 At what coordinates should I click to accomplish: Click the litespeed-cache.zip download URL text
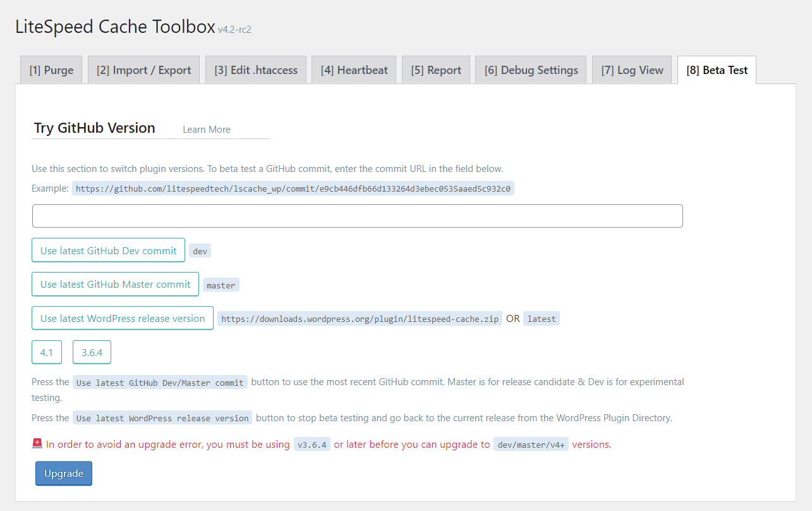360,319
